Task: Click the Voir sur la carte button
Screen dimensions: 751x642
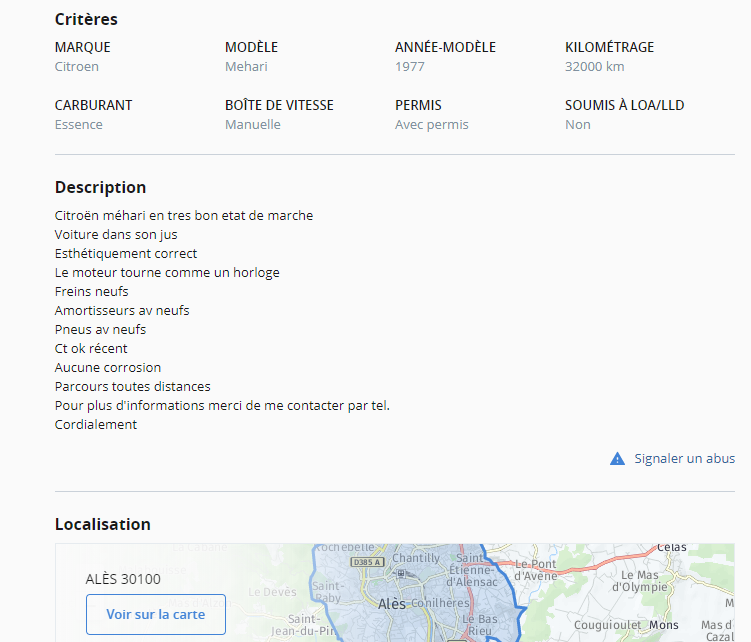Action: point(156,614)
